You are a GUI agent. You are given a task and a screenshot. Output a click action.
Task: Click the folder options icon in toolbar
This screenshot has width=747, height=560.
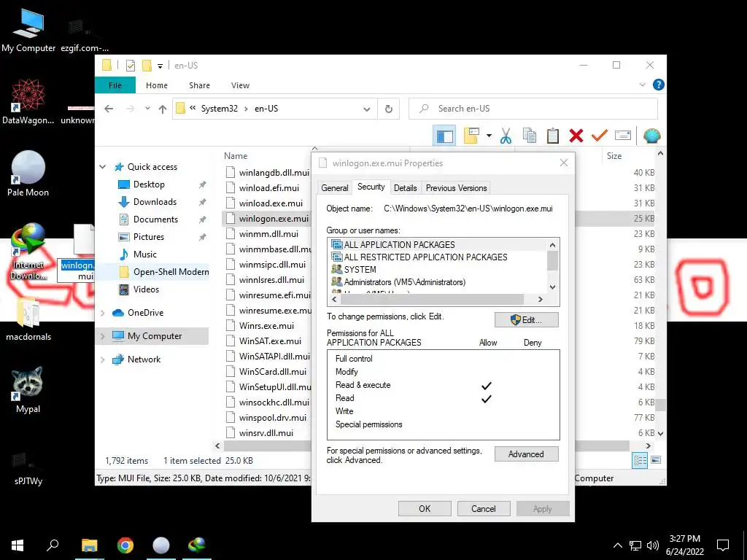click(471, 136)
